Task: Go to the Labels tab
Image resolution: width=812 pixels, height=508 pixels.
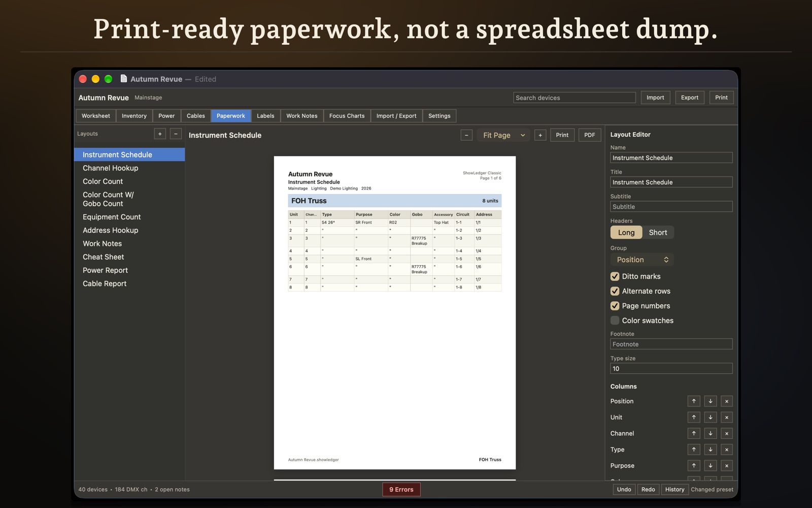Action: tap(265, 116)
